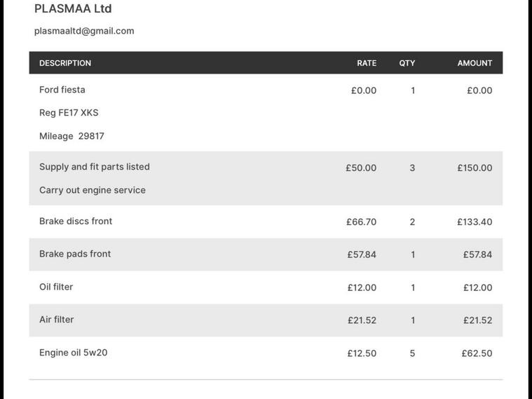Screen dimensions: 532x399
Task: Select the Brake discs front item
Action: coord(76,222)
